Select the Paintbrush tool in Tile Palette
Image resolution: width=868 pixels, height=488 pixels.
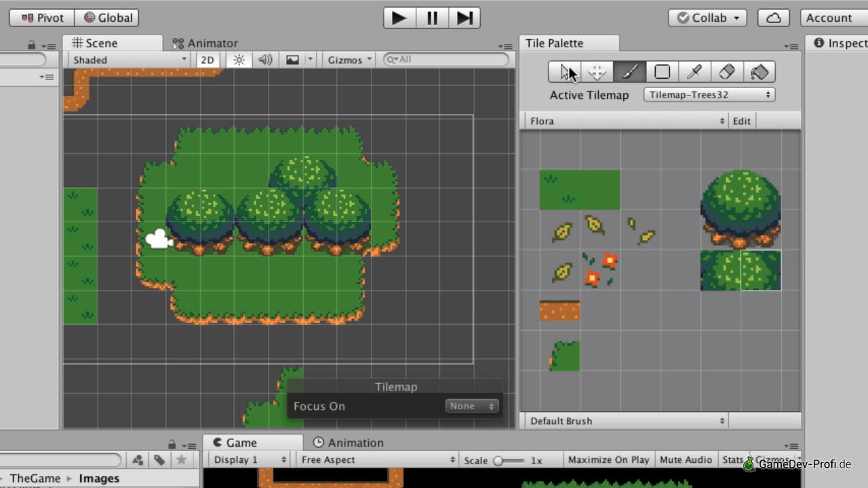[629, 72]
